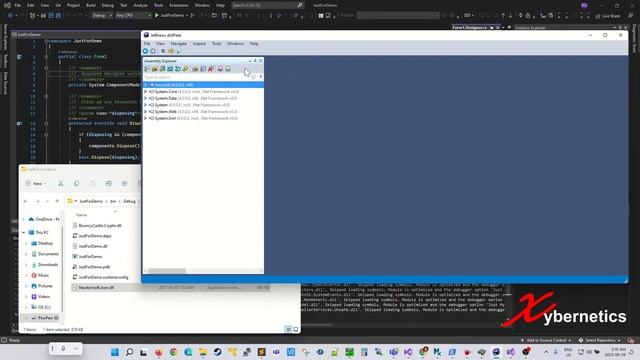Click the open folder icon in Assembly Explorer toolbar

click(155, 69)
